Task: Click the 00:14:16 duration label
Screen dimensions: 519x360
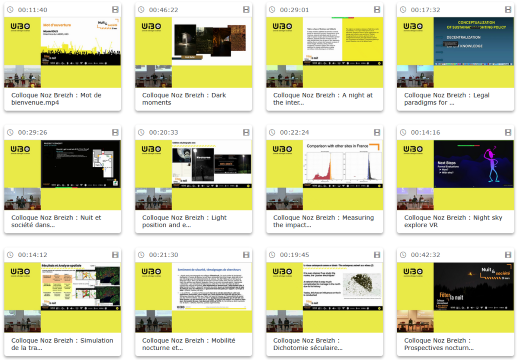Action: pyautogui.click(x=425, y=132)
